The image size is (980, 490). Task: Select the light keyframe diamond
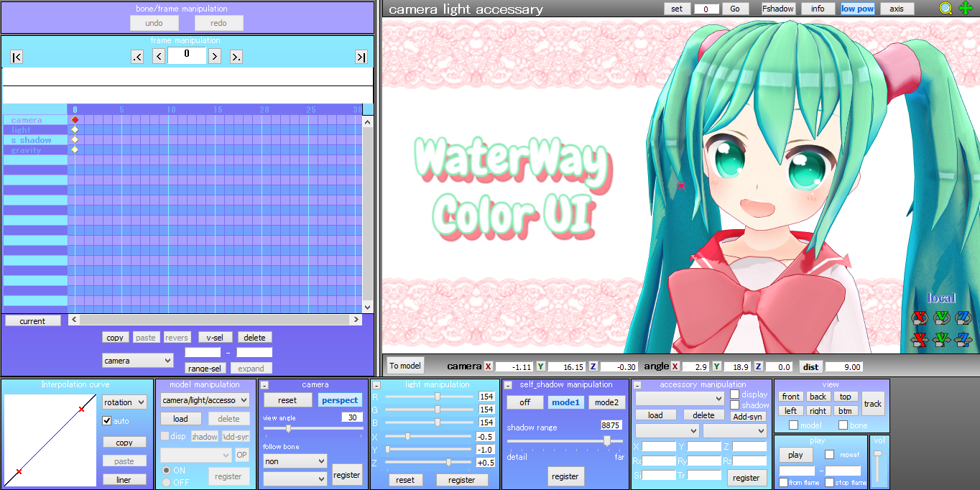coord(75,130)
